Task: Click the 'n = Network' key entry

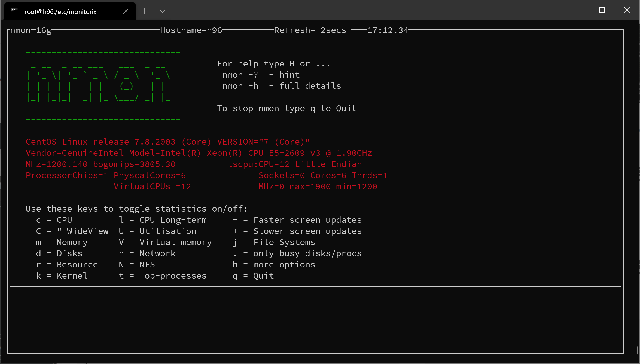Action: [147, 253]
